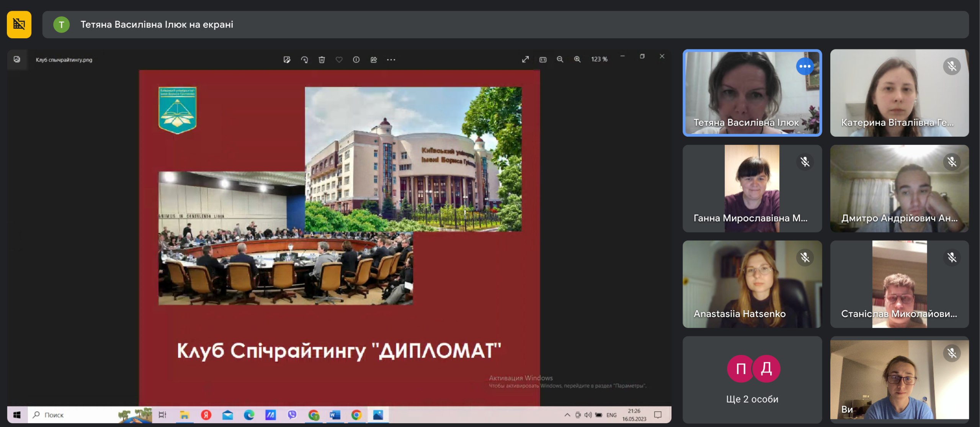Click the edit image icon in Photos toolbar
The width and height of the screenshot is (980, 427).
click(287, 60)
